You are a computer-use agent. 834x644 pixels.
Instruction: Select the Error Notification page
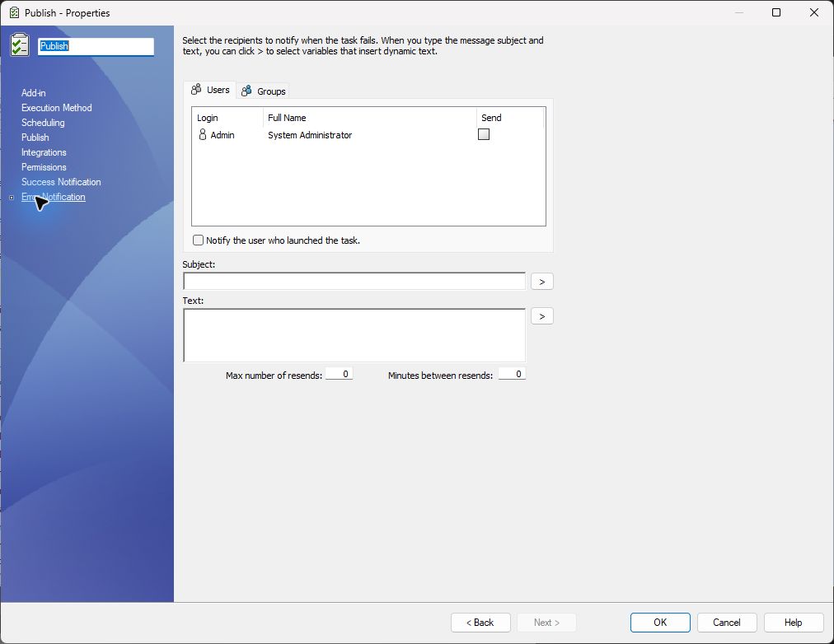tap(54, 197)
